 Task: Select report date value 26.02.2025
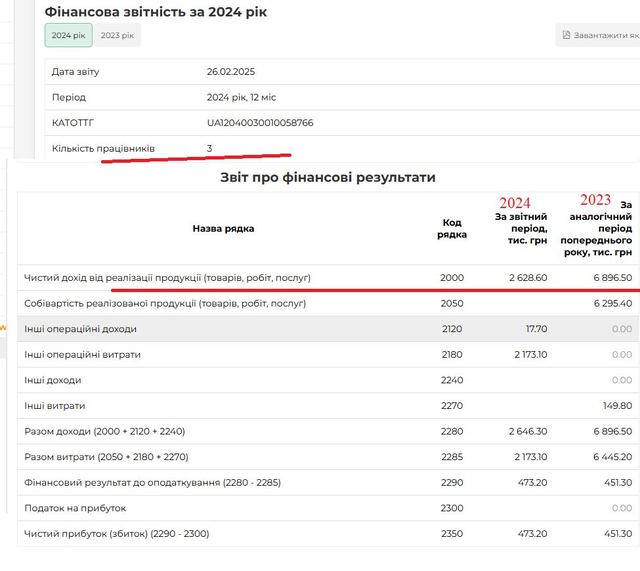tap(231, 72)
